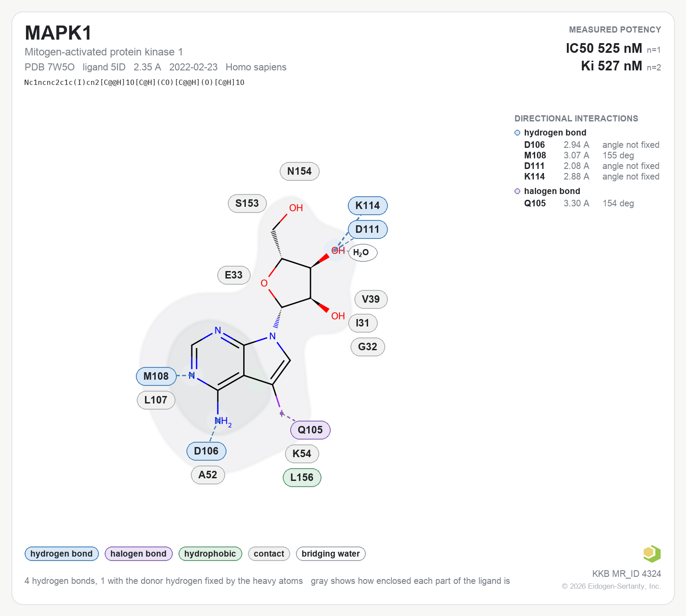The image size is (686, 616).
Task: Select contact residue N154
Action: pos(299,171)
